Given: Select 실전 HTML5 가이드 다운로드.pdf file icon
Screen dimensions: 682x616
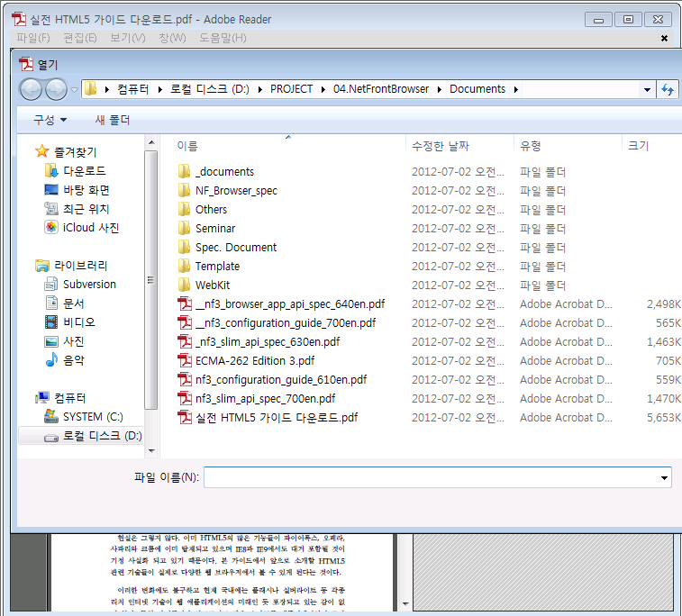Looking at the screenshot, I should (185, 417).
